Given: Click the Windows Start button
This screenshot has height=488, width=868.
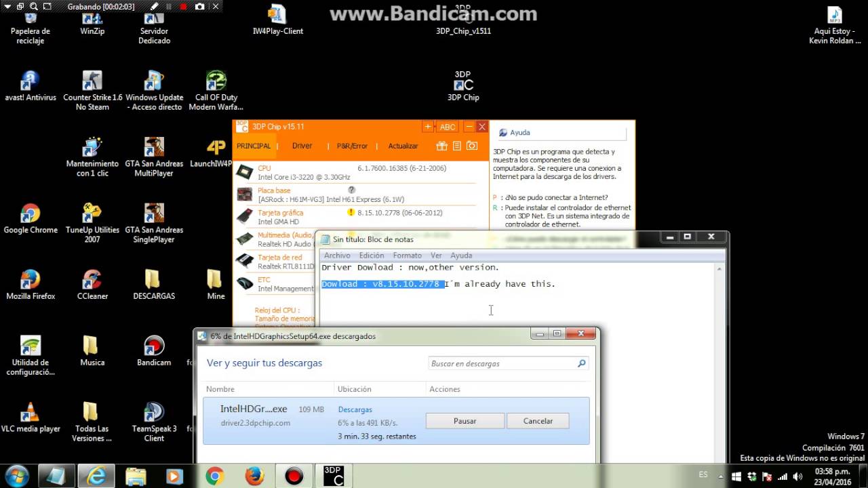Looking at the screenshot, I should [x=16, y=476].
